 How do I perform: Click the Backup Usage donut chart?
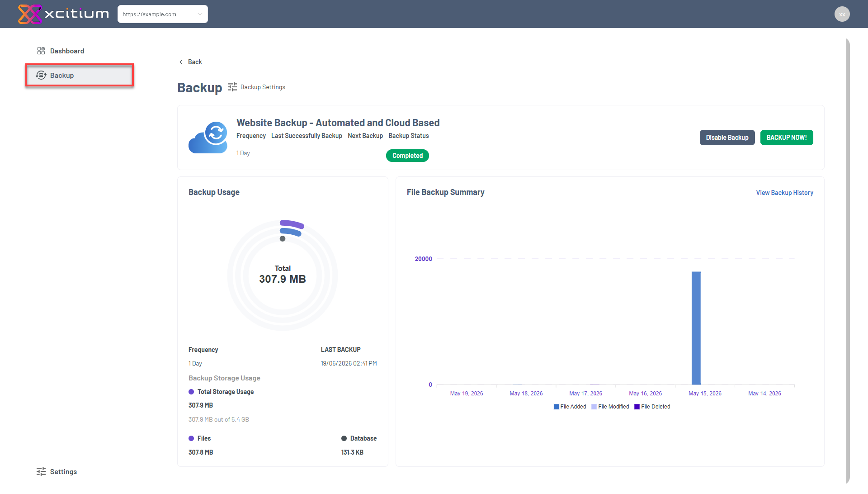point(283,275)
